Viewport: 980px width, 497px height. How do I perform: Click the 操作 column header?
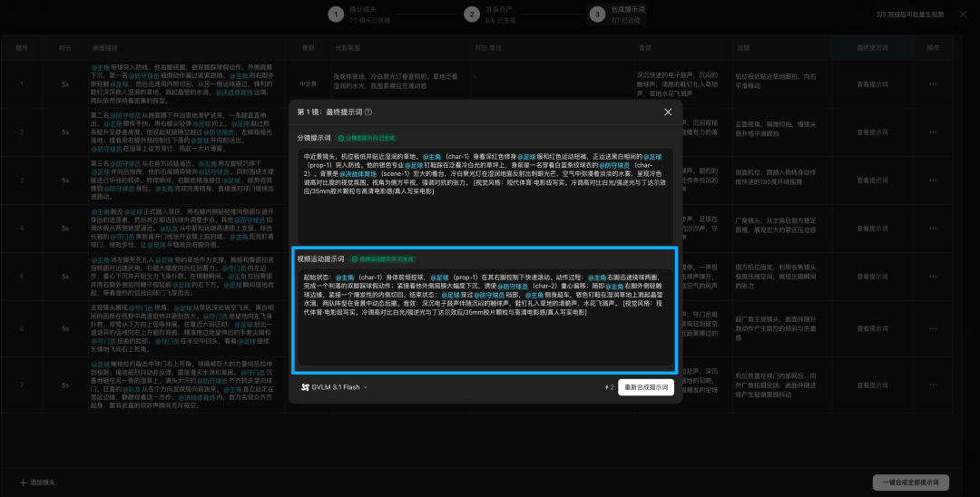pos(933,48)
